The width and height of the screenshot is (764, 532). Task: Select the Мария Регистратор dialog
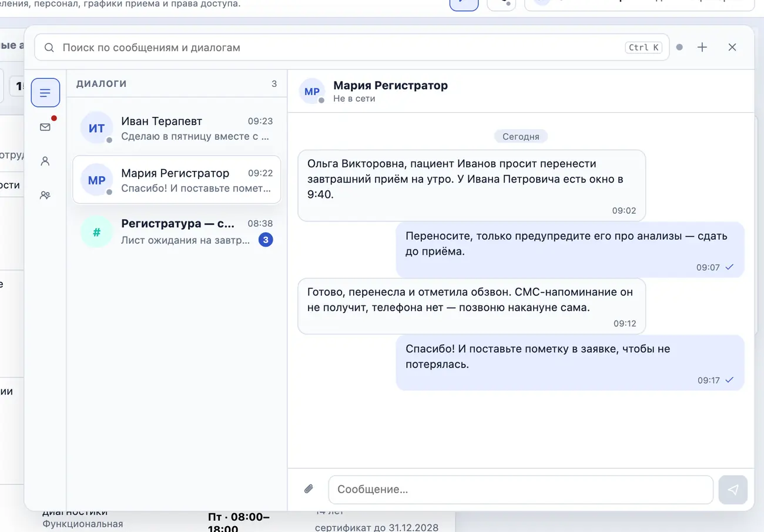(x=177, y=180)
